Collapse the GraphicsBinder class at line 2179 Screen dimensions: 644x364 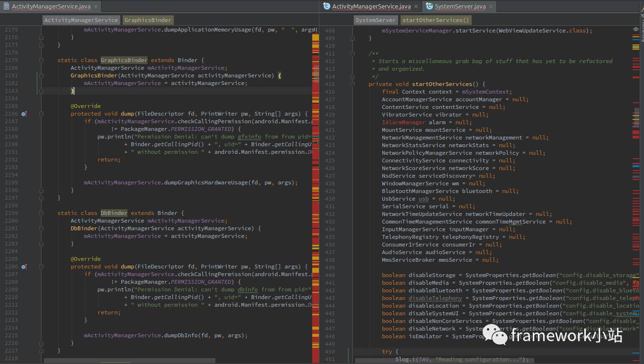pyautogui.click(x=42, y=60)
